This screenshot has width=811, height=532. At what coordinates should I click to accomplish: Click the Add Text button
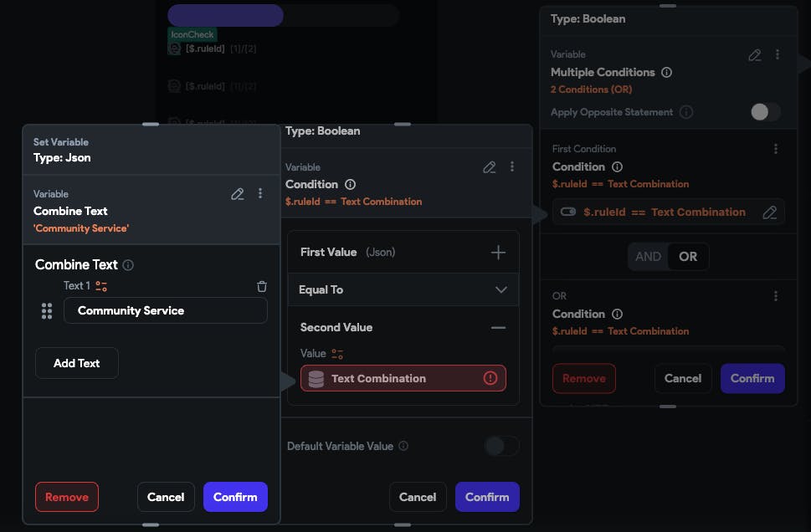[77, 363]
